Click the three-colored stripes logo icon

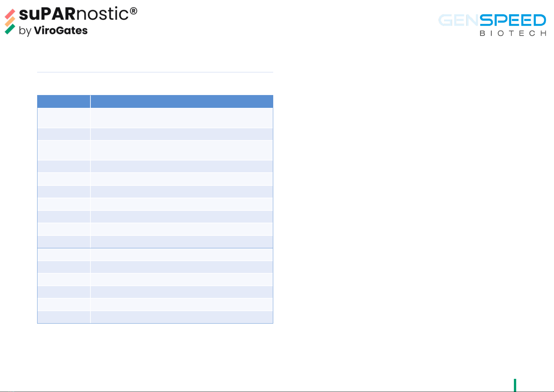coord(10,22)
